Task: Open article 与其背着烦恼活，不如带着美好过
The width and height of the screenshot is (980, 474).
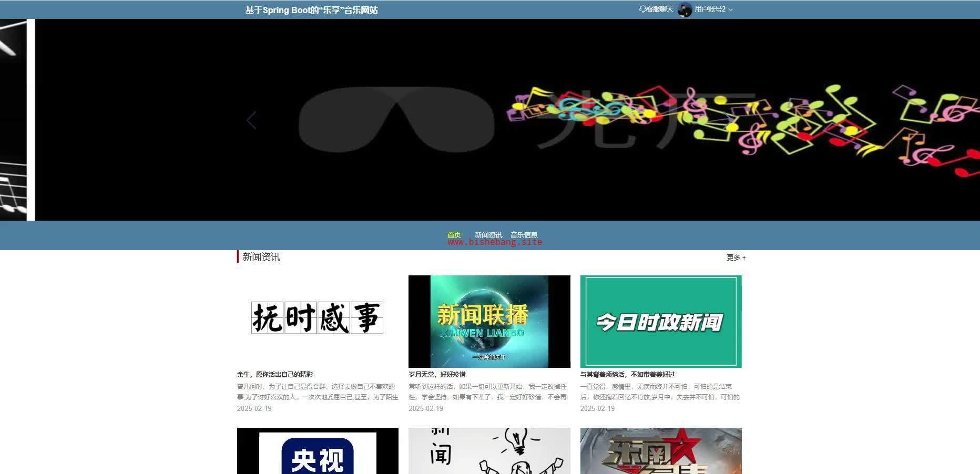Action: [628, 375]
